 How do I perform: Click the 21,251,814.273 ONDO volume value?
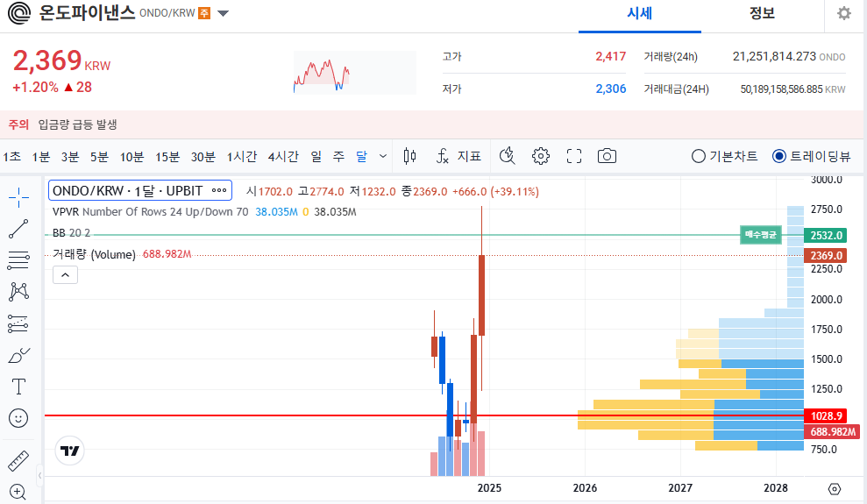coord(788,56)
